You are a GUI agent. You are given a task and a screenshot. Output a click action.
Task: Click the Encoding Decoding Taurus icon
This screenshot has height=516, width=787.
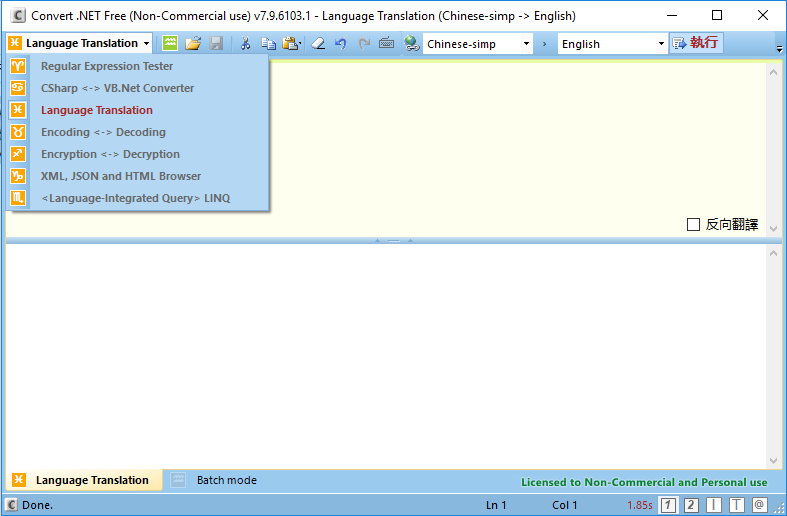tap(18, 132)
